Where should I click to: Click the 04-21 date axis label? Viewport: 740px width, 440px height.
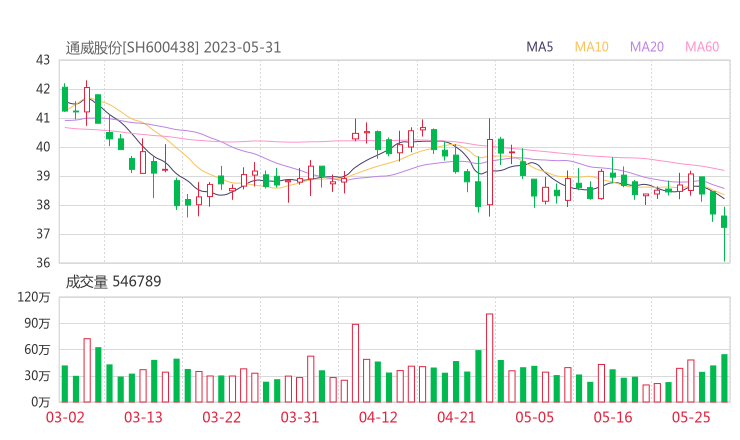coord(456,417)
